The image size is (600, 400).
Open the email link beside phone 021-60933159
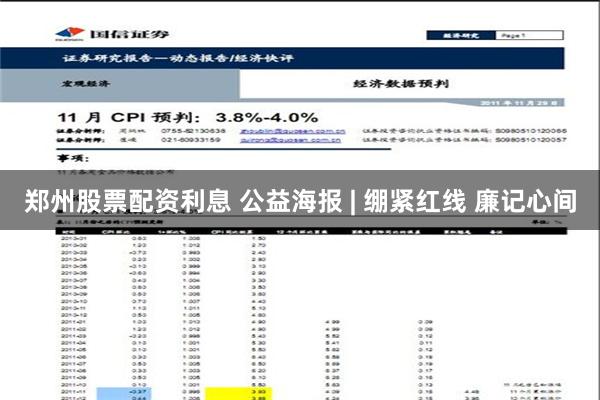coord(290,140)
